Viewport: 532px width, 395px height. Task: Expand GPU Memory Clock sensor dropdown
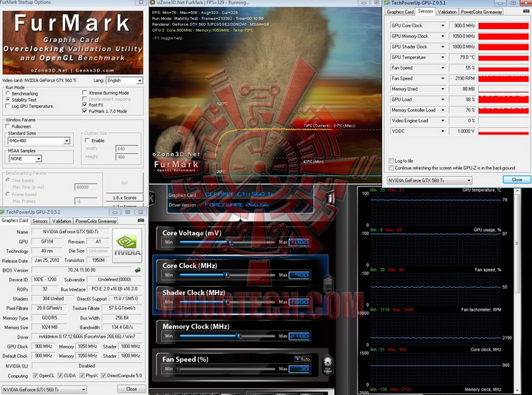[443, 36]
